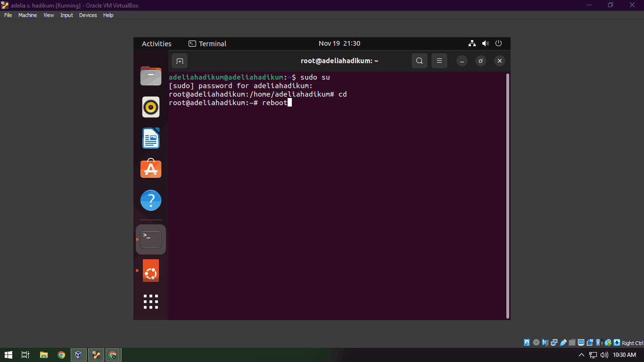Click the Windows network tray icon
644x362 pixels.
[593, 355]
